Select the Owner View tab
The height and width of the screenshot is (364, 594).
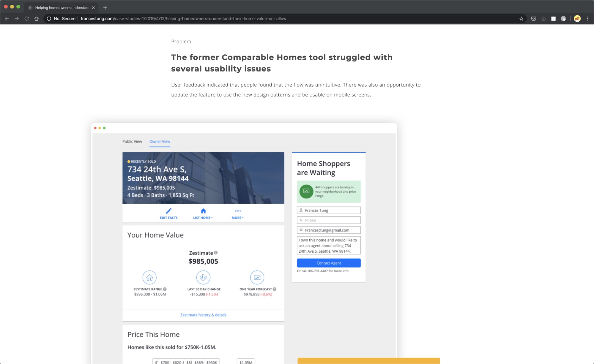160,141
